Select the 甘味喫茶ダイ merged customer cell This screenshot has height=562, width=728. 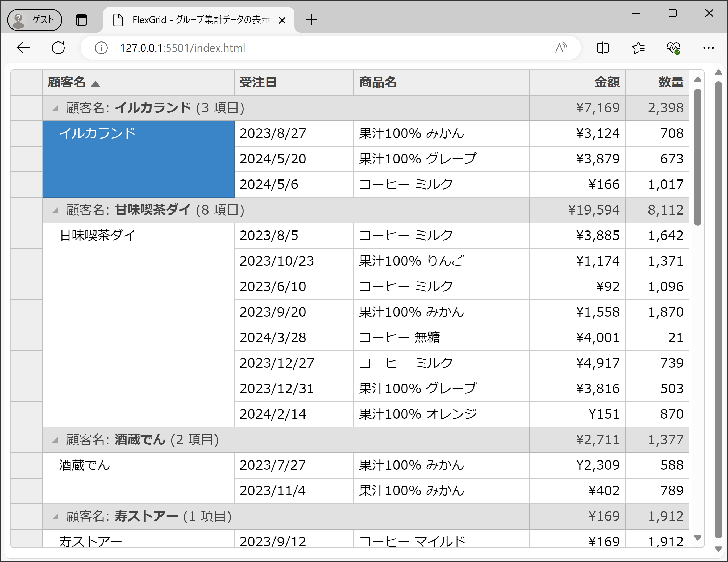[138, 325]
